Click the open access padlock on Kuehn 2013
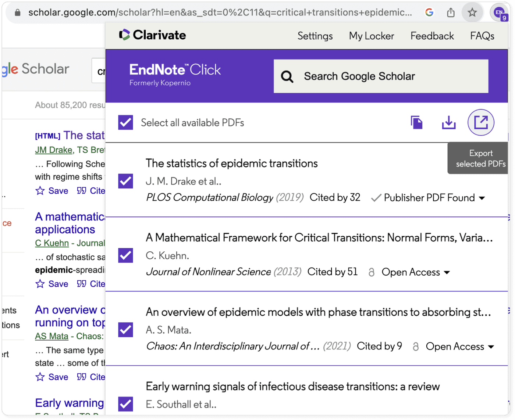This screenshot has height=420, width=515. (x=371, y=272)
